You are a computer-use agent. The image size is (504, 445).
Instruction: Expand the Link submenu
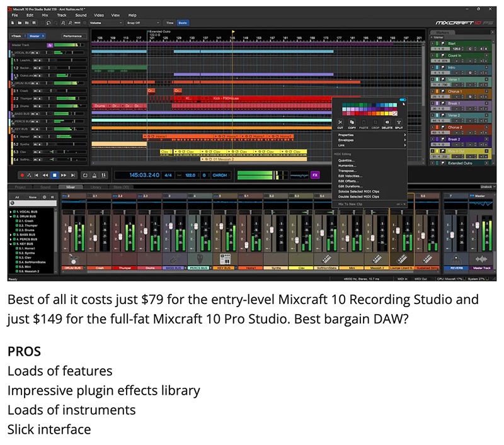coord(370,145)
